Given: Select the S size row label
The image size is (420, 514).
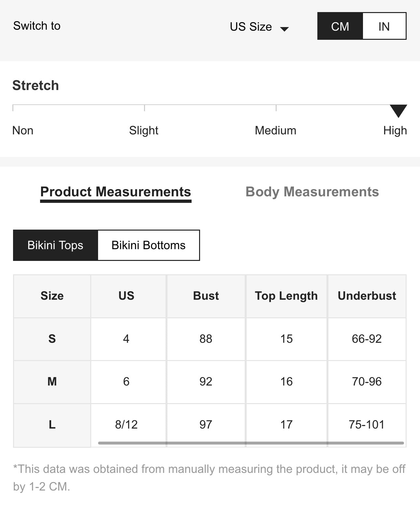Looking at the screenshot, I should pos(52,339).
